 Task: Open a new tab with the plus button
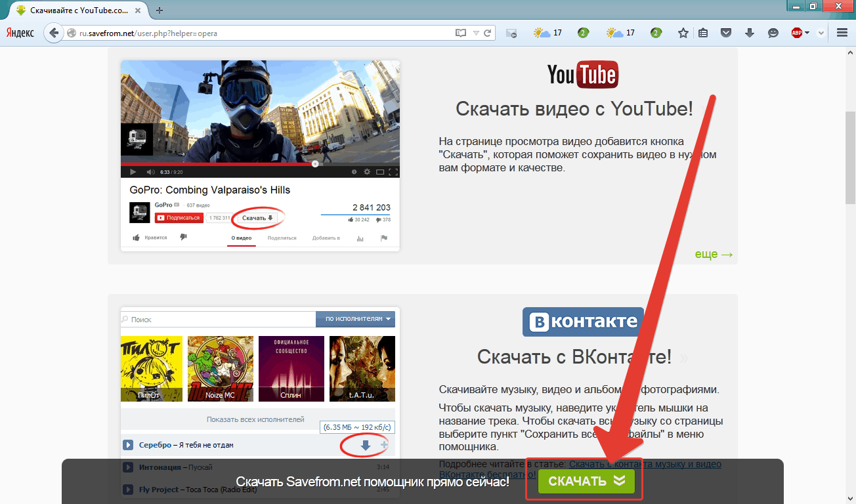click(160, 10)
